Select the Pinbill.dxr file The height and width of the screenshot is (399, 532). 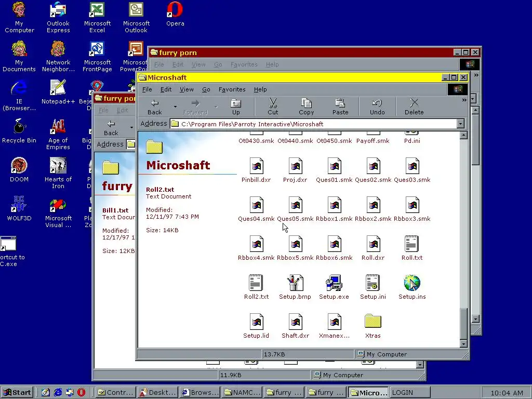pyautogui.click(x=256, y=170)
